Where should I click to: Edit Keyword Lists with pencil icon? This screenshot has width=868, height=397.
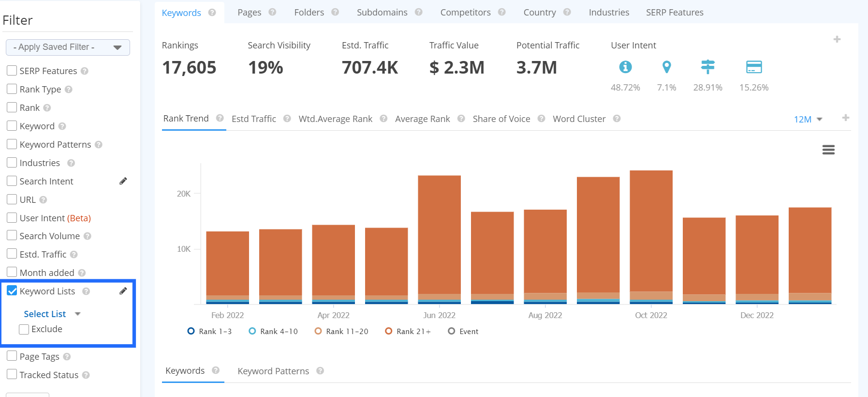123,291
